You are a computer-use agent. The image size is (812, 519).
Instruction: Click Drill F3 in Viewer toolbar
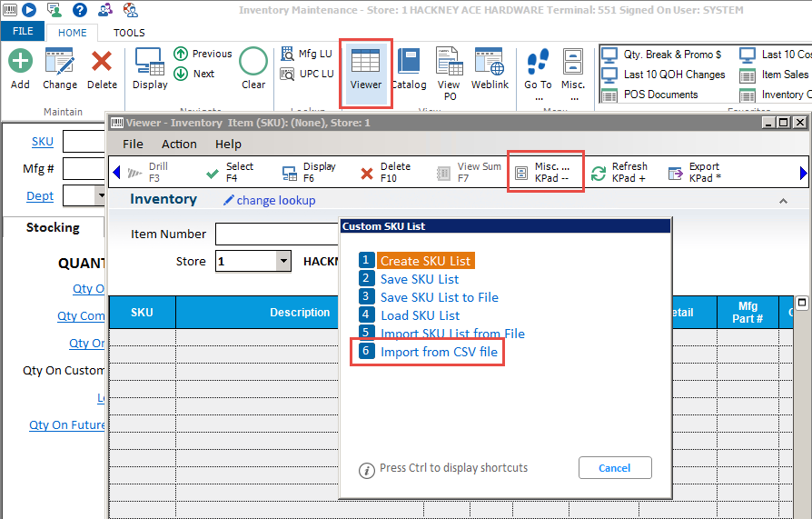(x=149, y=172)
